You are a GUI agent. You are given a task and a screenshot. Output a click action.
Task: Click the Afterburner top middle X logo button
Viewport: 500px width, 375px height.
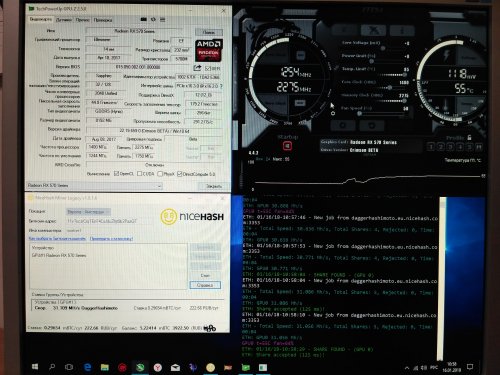[x=374, y=30]
